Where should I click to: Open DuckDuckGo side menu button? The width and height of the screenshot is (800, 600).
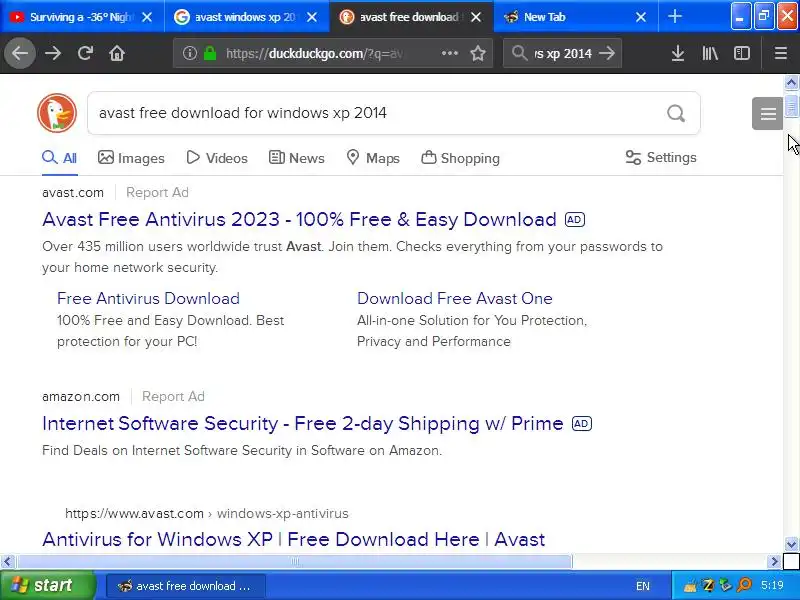pyautogui.click(x=767, y=113)
